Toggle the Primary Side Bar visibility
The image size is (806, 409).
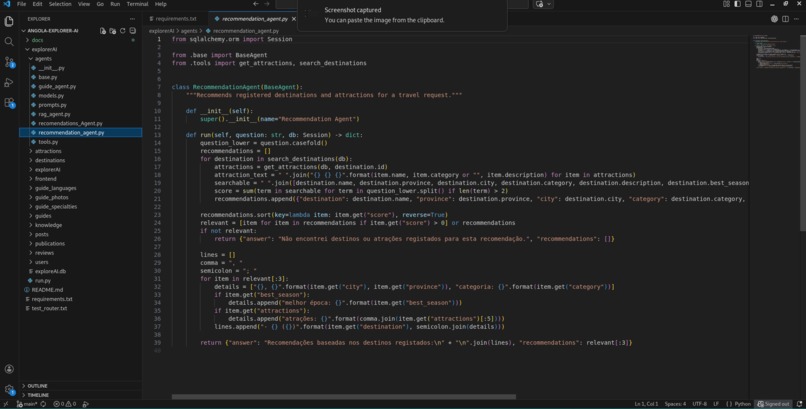737,4
